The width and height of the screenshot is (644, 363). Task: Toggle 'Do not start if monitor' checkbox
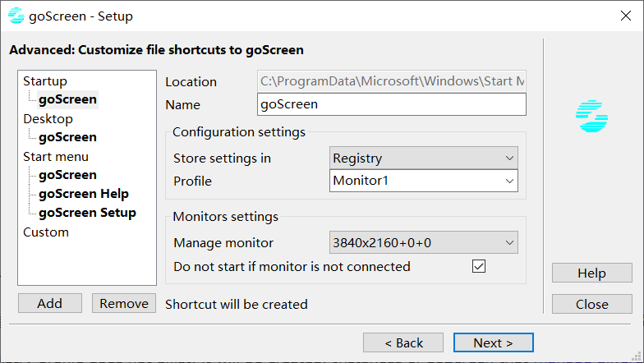479,267
